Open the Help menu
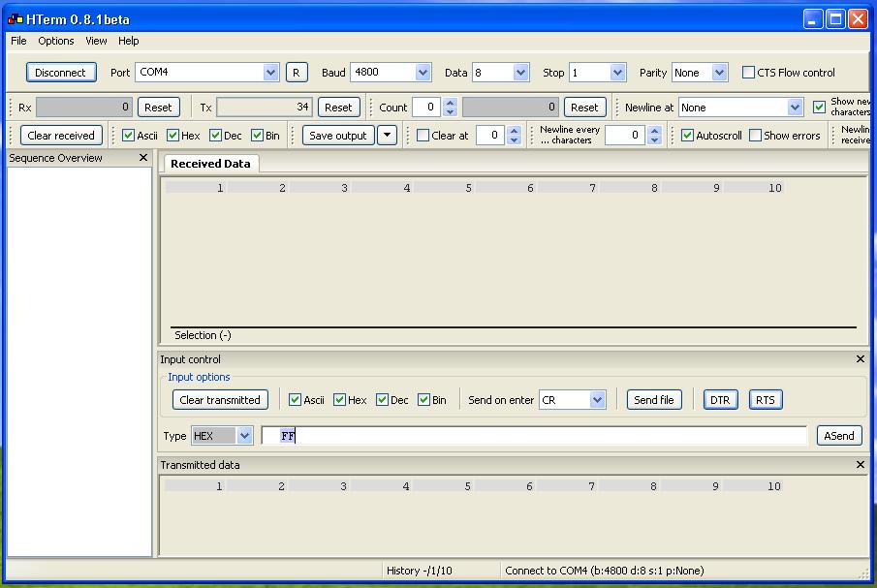Viewport: 877px width, 588px height. pyautogui.click(x=129, y=41)
